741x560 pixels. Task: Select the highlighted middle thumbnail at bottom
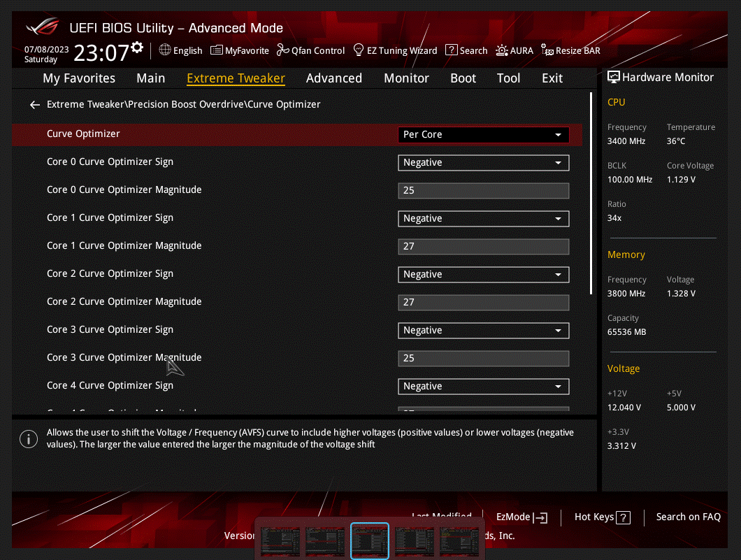tap(370, 542)
